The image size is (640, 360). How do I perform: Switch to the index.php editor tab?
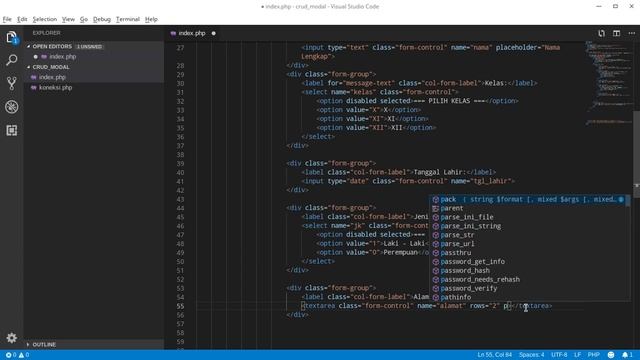point(192,33)
